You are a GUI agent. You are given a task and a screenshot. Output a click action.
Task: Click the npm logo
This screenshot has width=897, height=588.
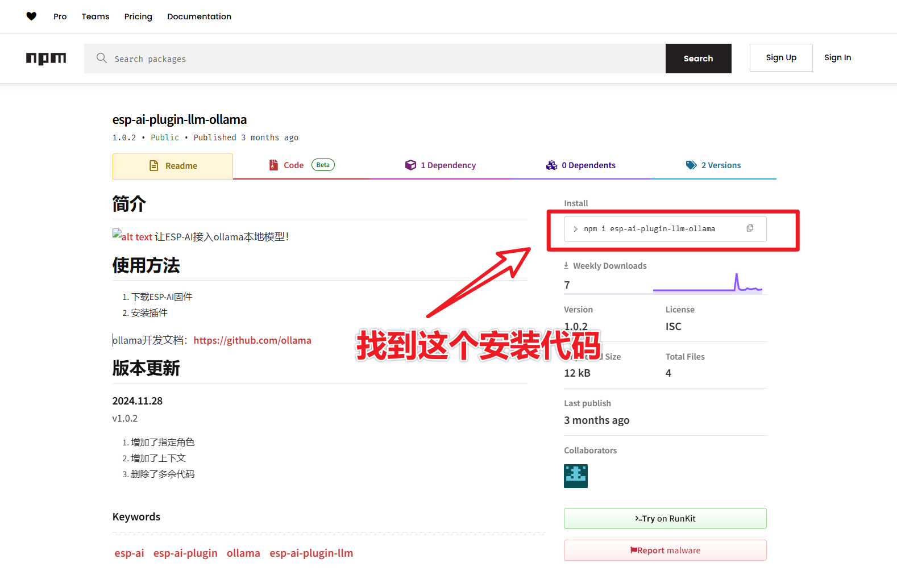[46, 59]
